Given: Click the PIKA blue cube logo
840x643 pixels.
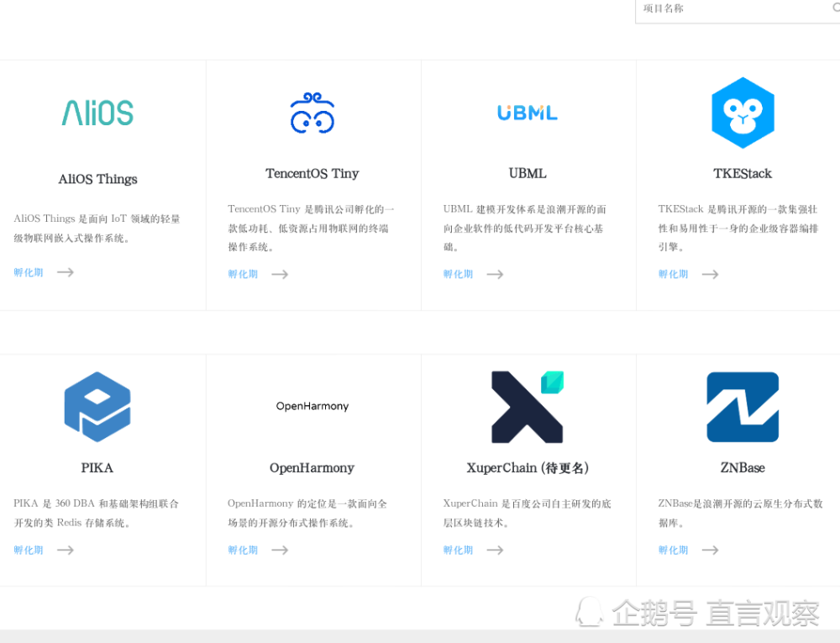Looking at the screenshot, I should point(97,407).
